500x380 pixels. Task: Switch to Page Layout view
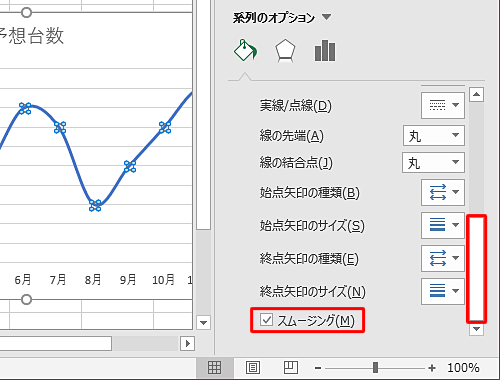(x=253, y=368)
